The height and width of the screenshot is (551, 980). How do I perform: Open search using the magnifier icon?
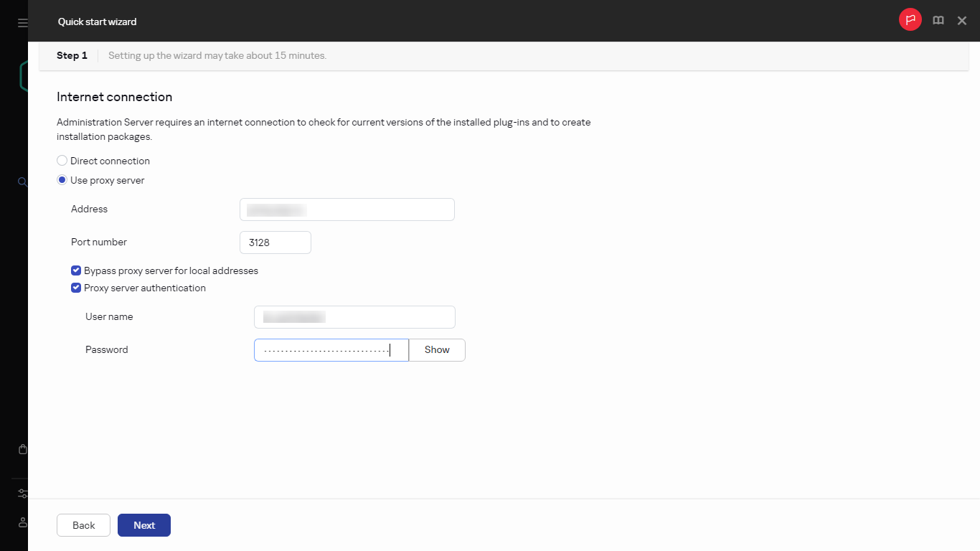click(22, 182)
